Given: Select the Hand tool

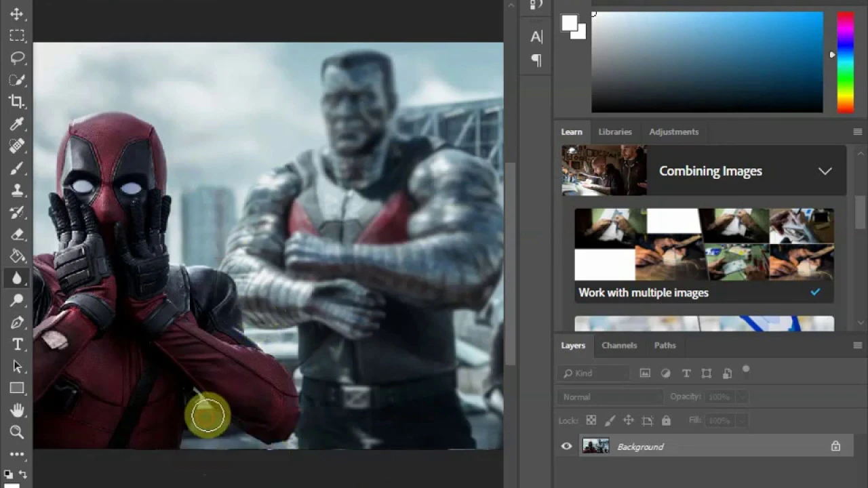Looking at the screenshot, I should click(x=17, y=410).
